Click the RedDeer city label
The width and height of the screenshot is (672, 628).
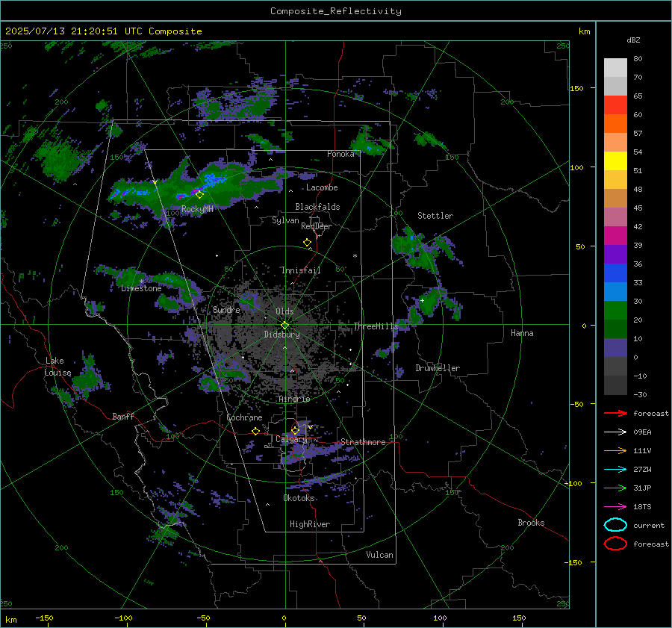pyautogui.click(x=317, y=226)
